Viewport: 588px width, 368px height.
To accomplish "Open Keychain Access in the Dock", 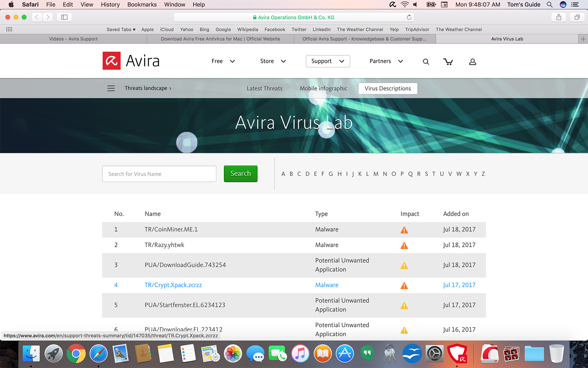I will coord(390,354).
